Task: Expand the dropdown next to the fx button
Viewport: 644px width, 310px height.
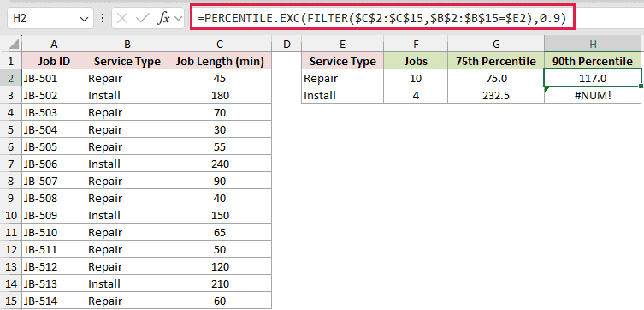Action: tap(178, 19)
